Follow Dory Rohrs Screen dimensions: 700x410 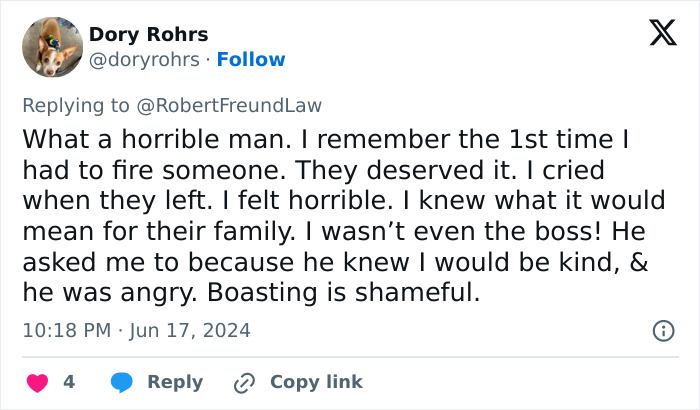tap(251, 60)
